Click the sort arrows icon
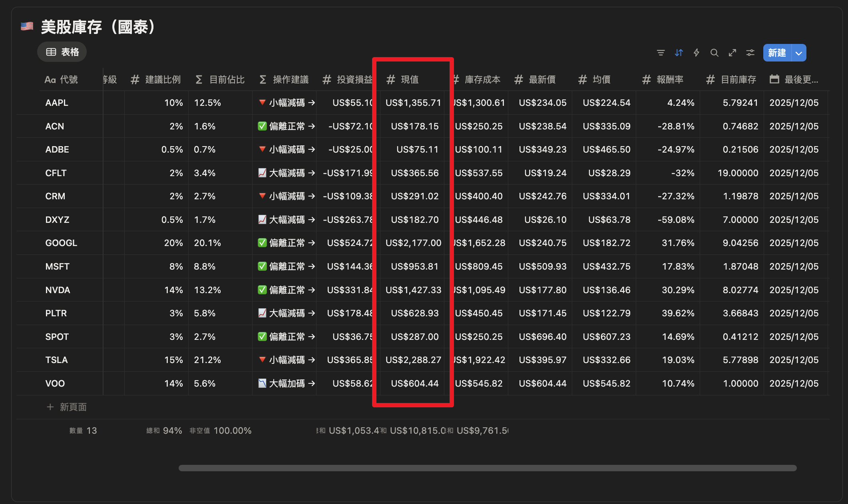The width and height of the screenshot is (848, 504). click(x=679, y=53)
